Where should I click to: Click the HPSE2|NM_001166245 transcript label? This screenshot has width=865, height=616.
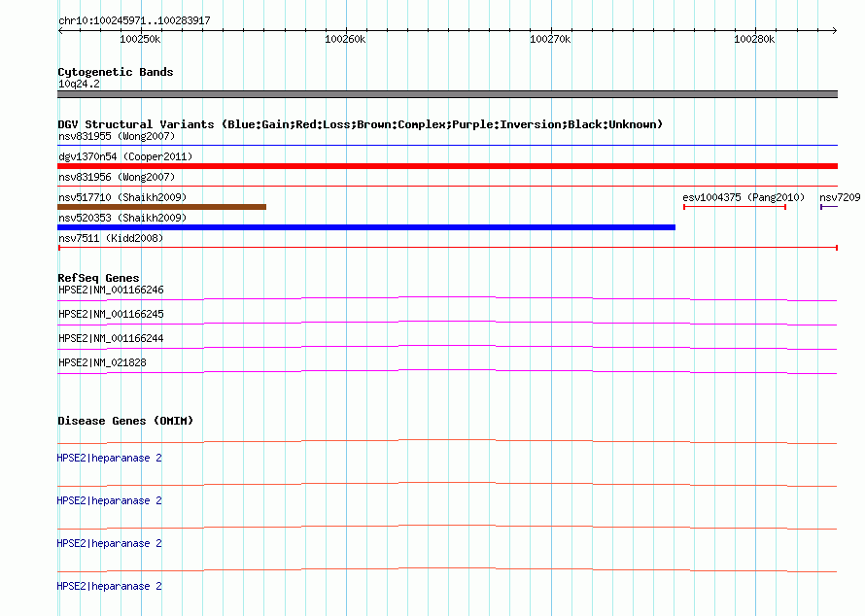(x=111, y=315)
